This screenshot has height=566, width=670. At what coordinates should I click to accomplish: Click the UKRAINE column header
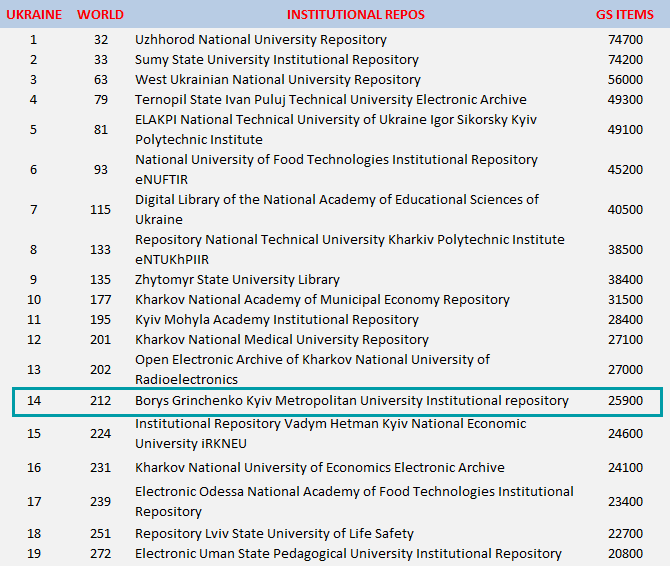[34, 15]
